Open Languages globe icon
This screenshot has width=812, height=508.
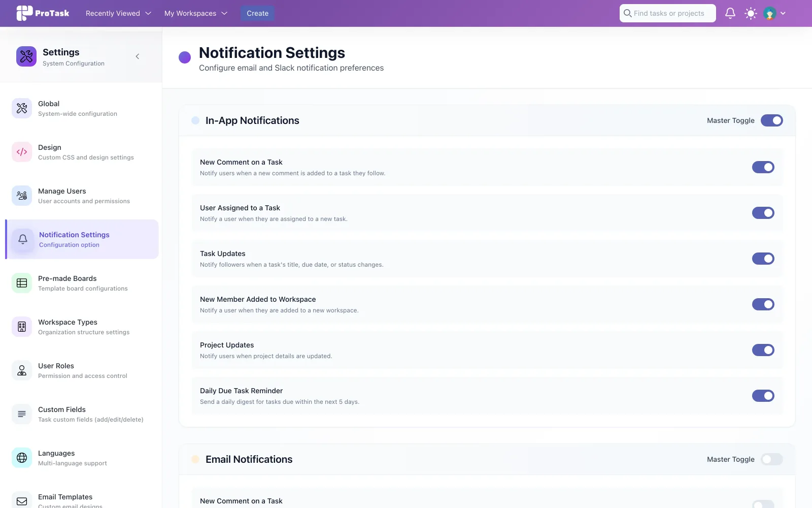click(22, 458)
